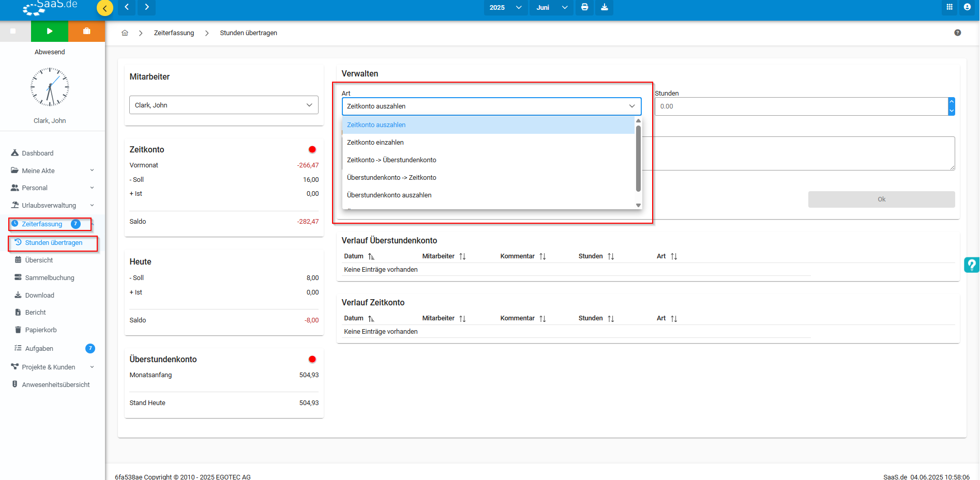
Task: Select Zeitkonto einzahlen option
Action: click(375, 143)
